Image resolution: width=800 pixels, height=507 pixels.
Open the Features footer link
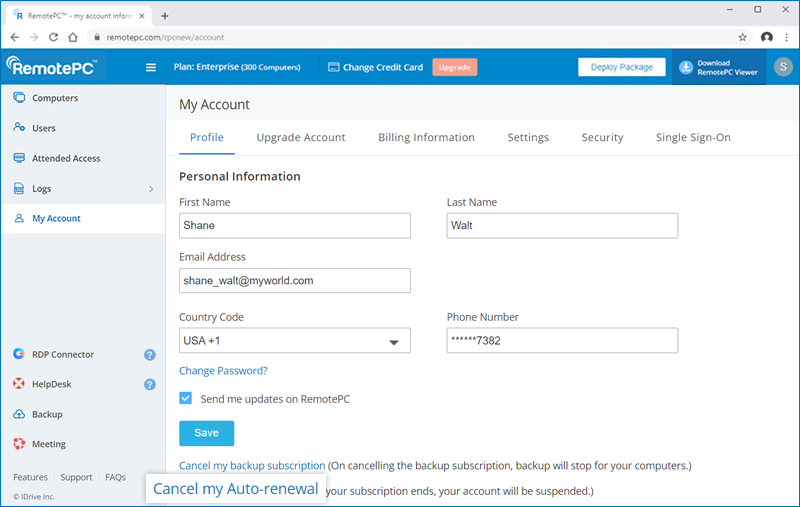[30, 477]
